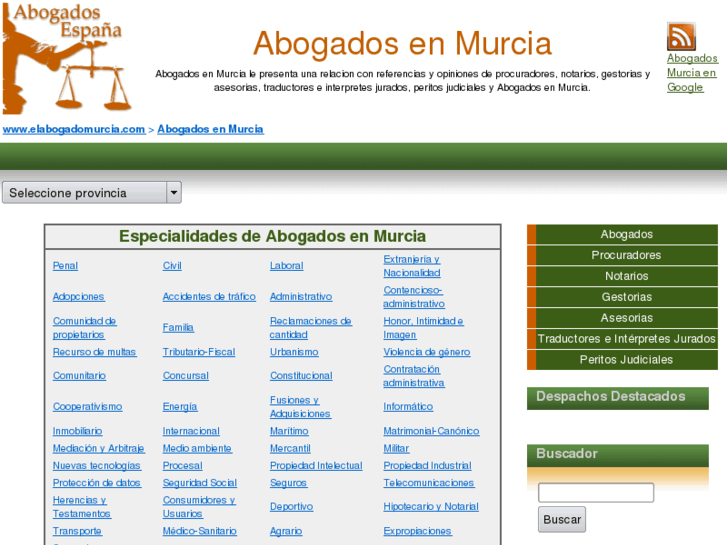The height and width of the screenshot is (545, 727).
Task: Open the Tributario-Fiscal link
Action: coord(199,352)
